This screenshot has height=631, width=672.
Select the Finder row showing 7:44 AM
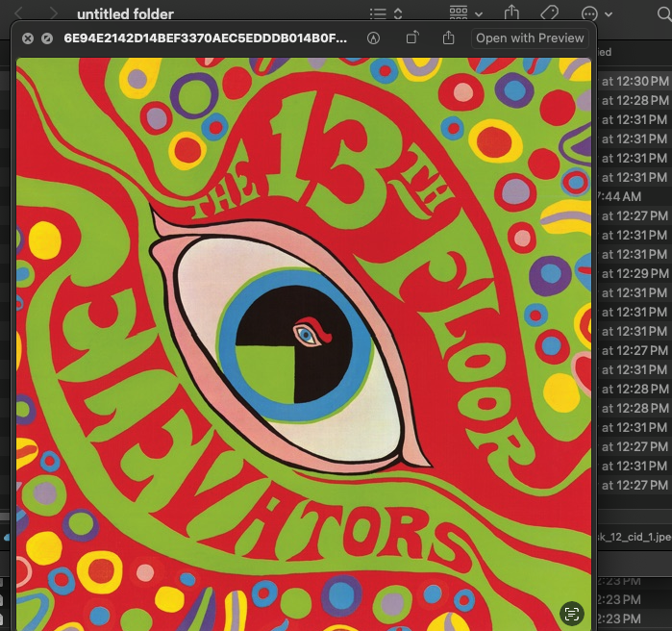tap(635, 196)
